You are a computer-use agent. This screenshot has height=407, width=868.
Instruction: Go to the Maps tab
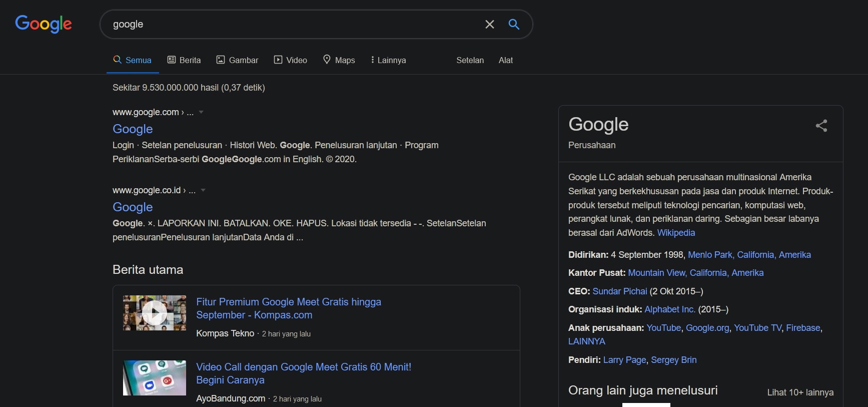(339, 60)
